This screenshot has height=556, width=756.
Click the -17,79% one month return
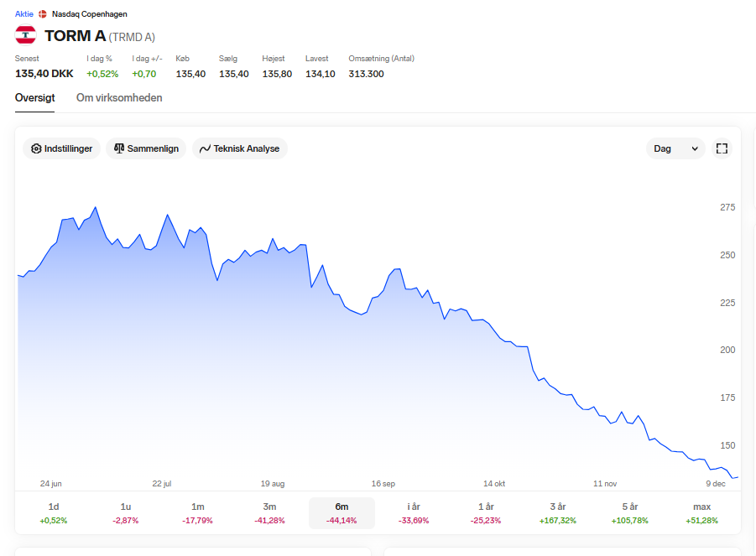(198, 520)
